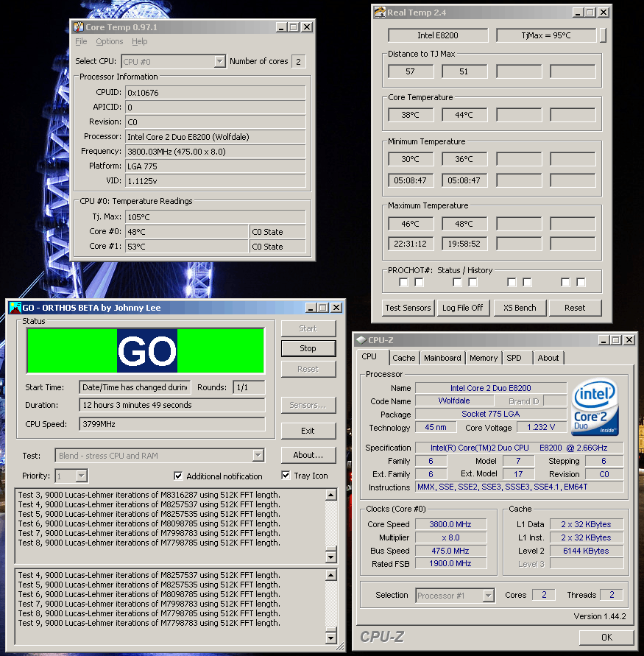Click up arrow of lower ORTHOS log scrollbar
The height and width of the screenshot is (656, 644).
(x=330, y=575)
